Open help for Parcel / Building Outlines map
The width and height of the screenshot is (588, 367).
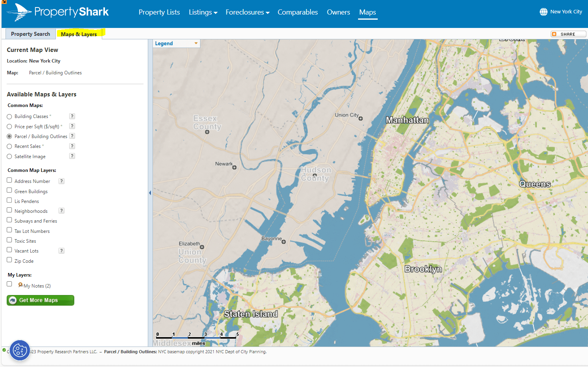72,136
